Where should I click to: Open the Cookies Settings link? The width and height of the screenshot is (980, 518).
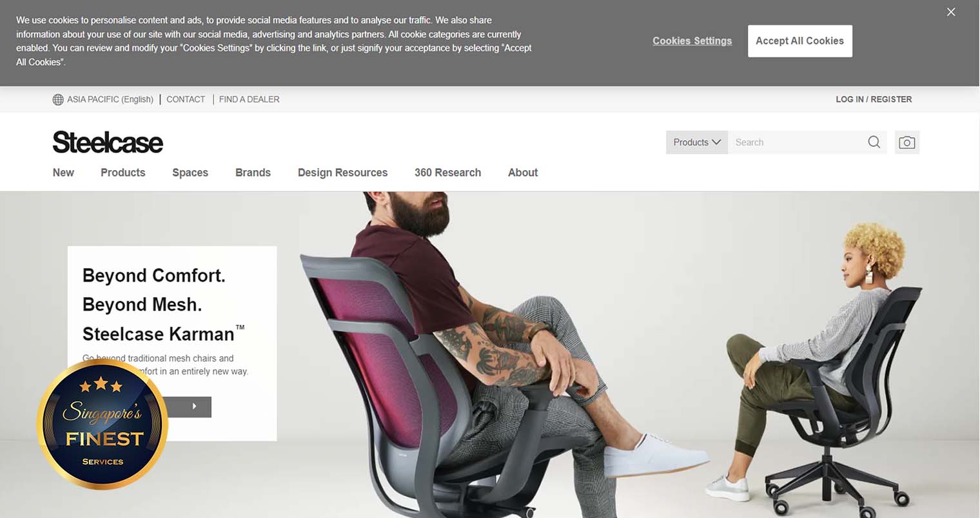coord(692,41)
